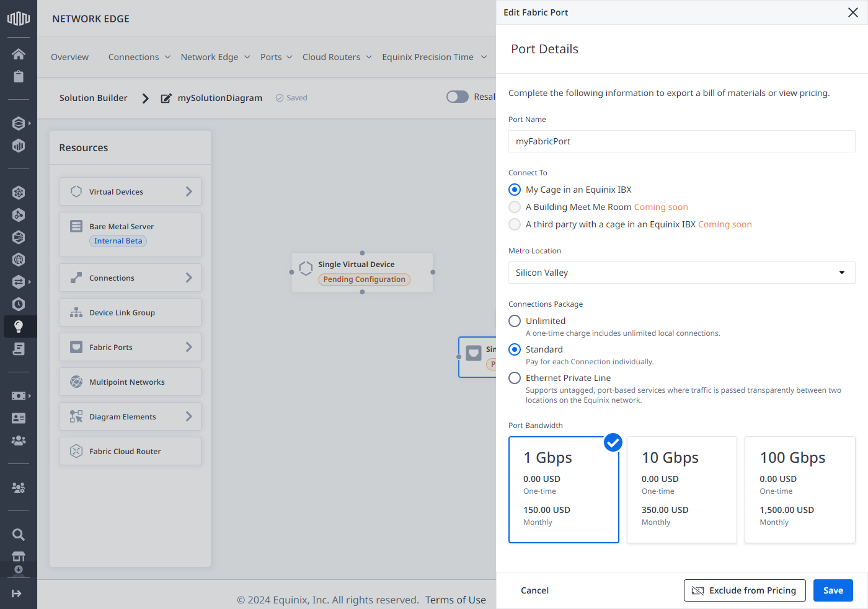Open the Equinix Precision Time menu
868x609 pixels.
click(x=434, y=57)
